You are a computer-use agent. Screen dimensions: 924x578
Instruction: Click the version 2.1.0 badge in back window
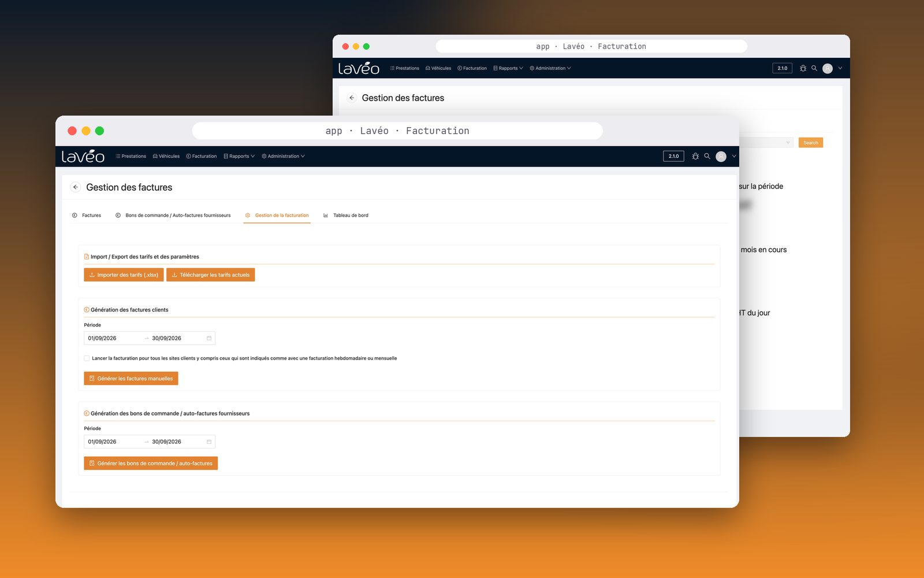pos(783,68)
